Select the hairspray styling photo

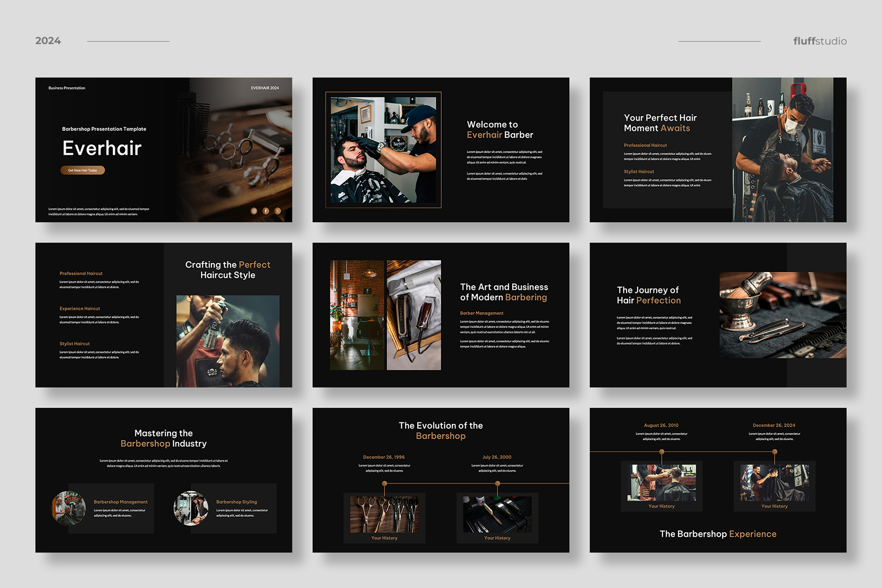click(228, 341)
